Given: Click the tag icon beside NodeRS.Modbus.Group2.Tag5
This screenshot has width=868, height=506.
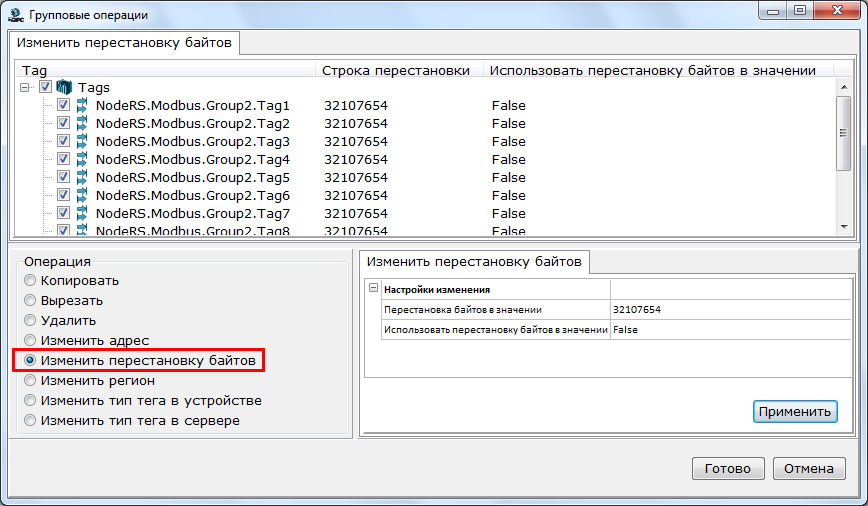Looking at the screenshot, I should [82, 178].
